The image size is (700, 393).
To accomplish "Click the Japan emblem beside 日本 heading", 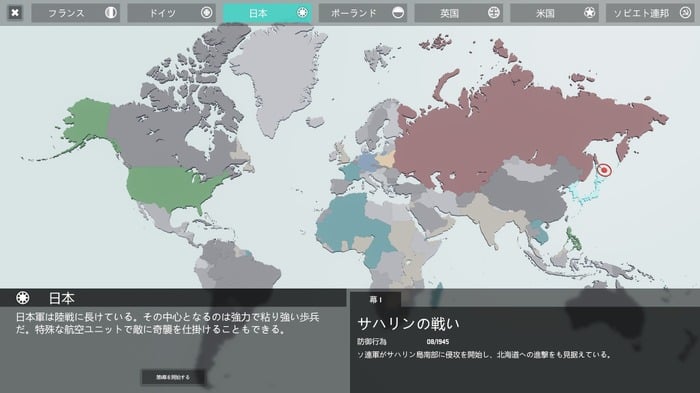I will (23, 297).
